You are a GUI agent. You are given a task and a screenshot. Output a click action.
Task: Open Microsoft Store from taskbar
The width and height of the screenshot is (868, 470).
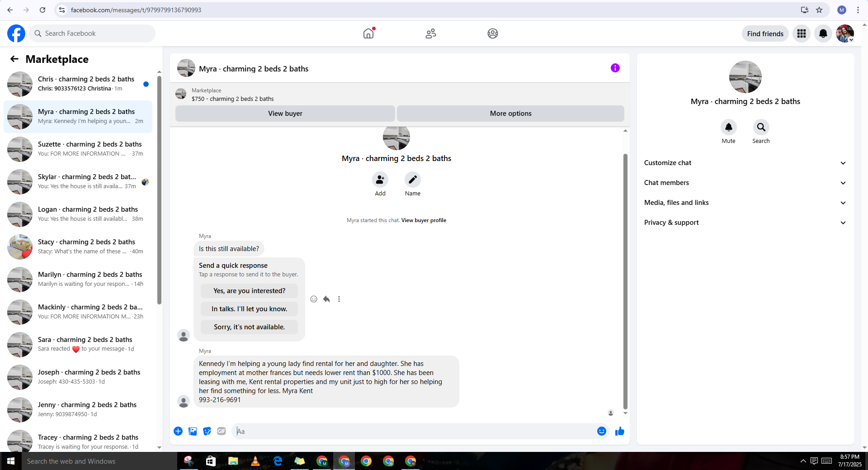click(211, 461)
